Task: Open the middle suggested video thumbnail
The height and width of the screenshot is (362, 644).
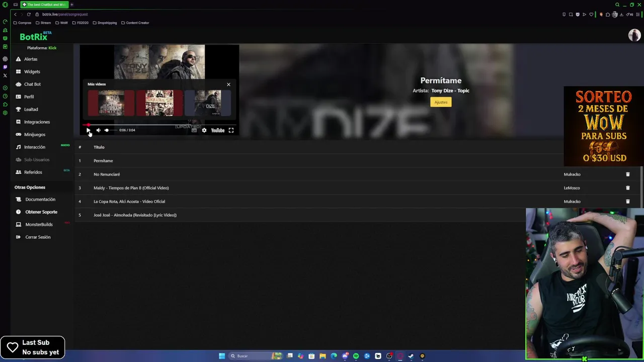Action: pyautogui.click(x=159, y=103)
